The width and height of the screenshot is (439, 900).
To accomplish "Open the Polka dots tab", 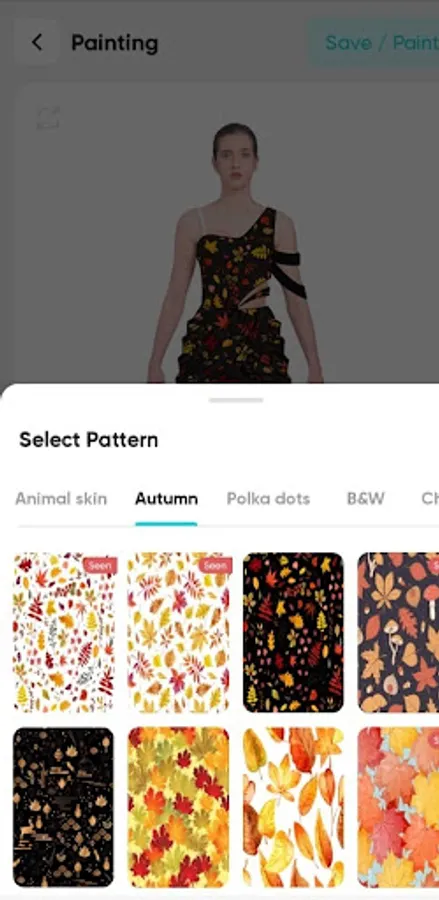I will pos(269,499).
